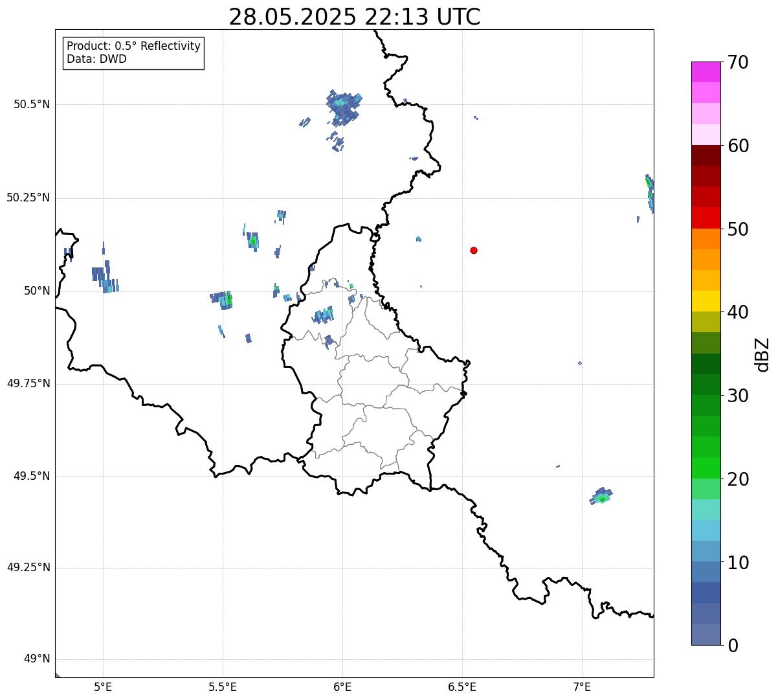Click the radar echo cluster near 5°E 50°N
The width and height of the screenshot is (778, 700).
(x=106, y=277)
